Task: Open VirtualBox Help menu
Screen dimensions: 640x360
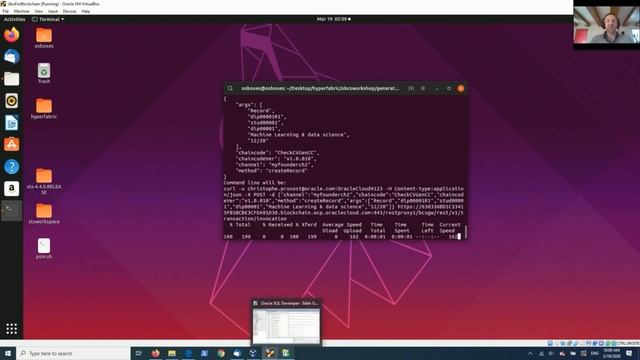Action: [x=85, y=11]
